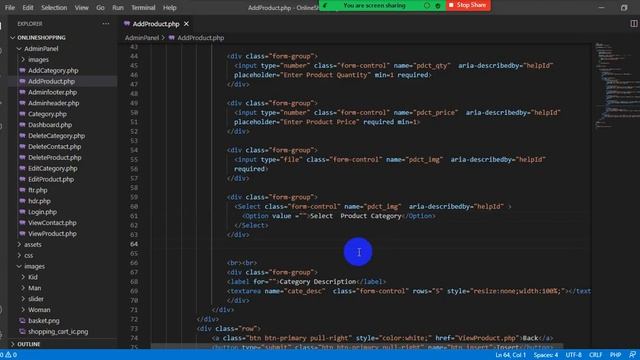Open the Terminal menu
The image size is (640, 360).
143,7
